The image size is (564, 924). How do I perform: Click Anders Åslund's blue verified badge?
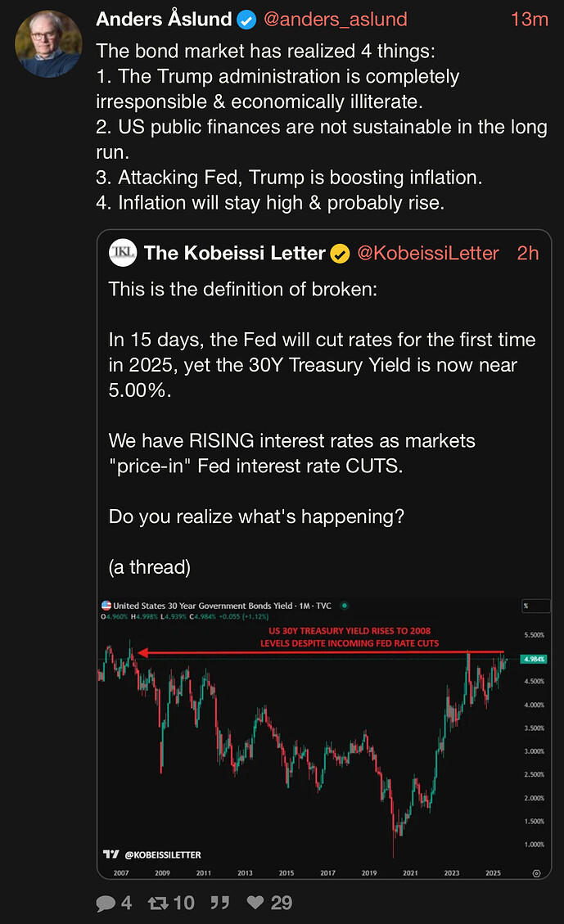click(x=246, y=19)
